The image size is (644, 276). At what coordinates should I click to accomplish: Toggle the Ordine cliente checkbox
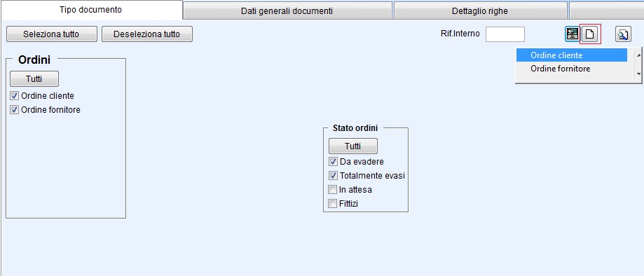15,96
